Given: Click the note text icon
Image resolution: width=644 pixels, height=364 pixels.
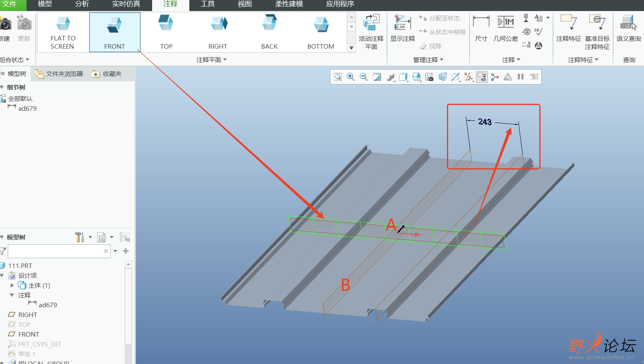Looking at the screenshot, I should [x=539, y=18].
